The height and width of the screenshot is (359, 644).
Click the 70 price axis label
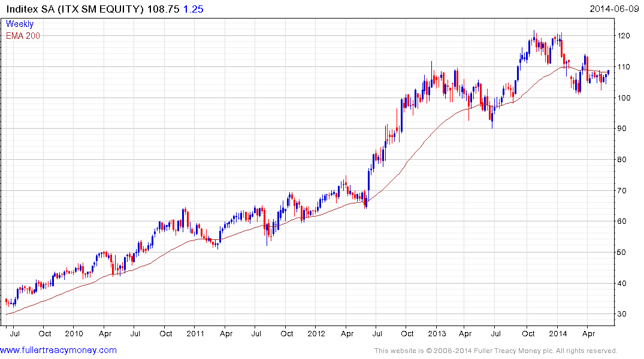pos(622,190)
